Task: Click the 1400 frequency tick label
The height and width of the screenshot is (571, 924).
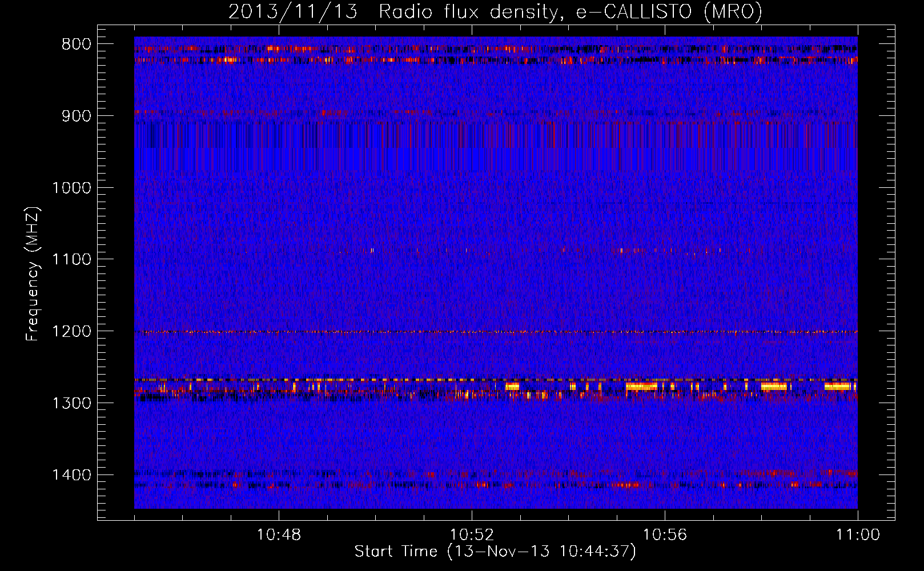Action: click(x=71, y=475)
